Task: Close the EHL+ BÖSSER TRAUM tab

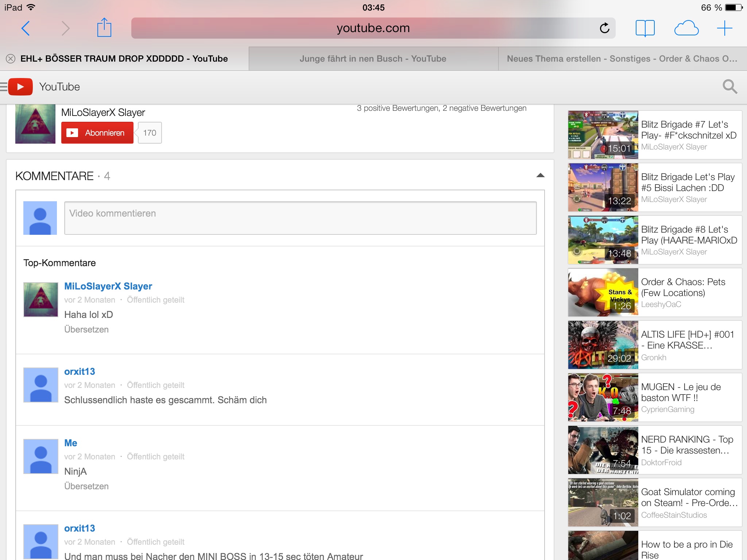Action: coord(11,59)
